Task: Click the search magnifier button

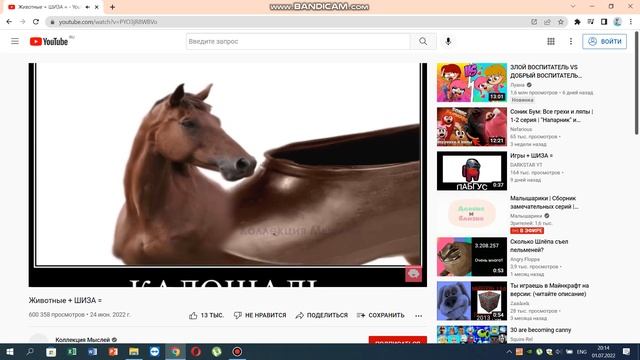Action: (x=423, y=41)
